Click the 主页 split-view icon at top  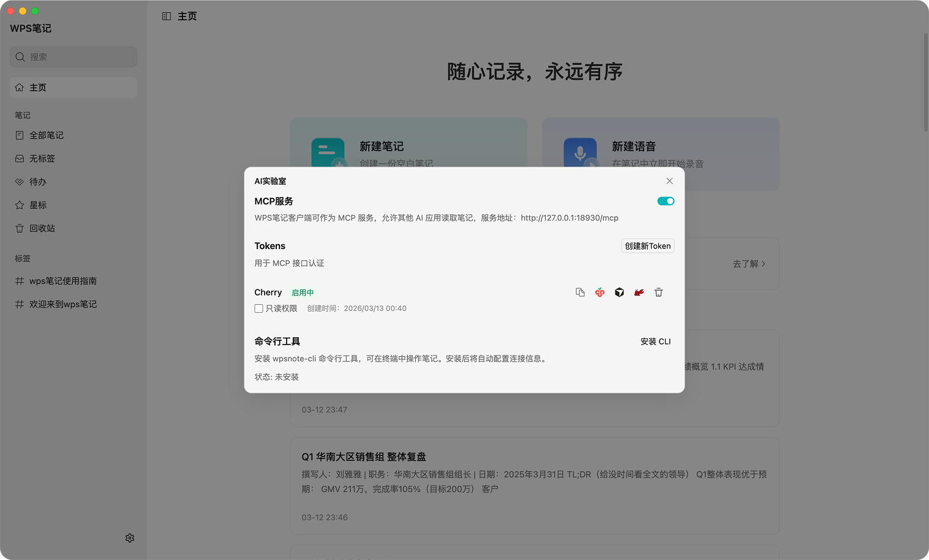pos(166,16)
